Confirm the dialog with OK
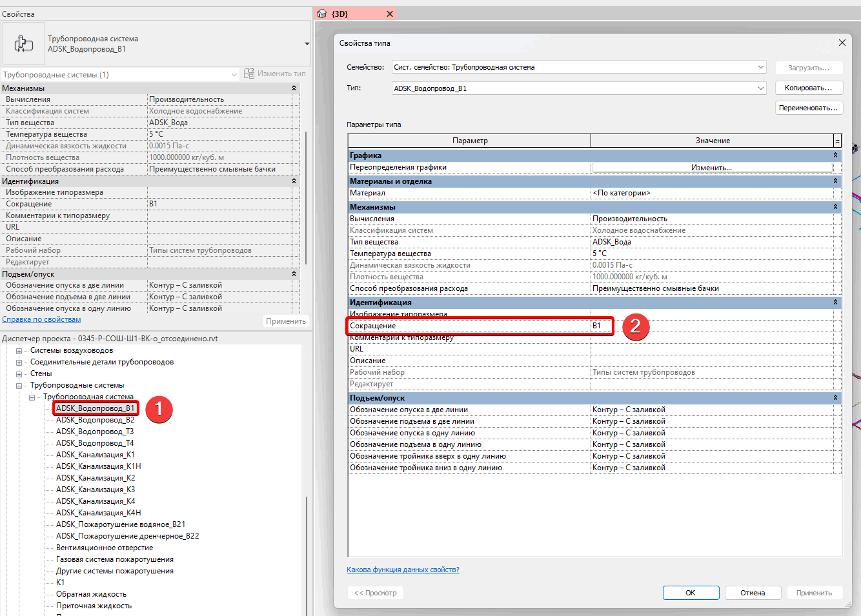The image size is (861, 616). pyautogui.click(x=691, y=593)
